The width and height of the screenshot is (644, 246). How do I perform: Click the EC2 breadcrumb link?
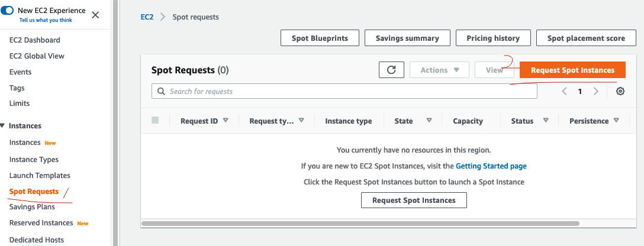pos(147,17)
